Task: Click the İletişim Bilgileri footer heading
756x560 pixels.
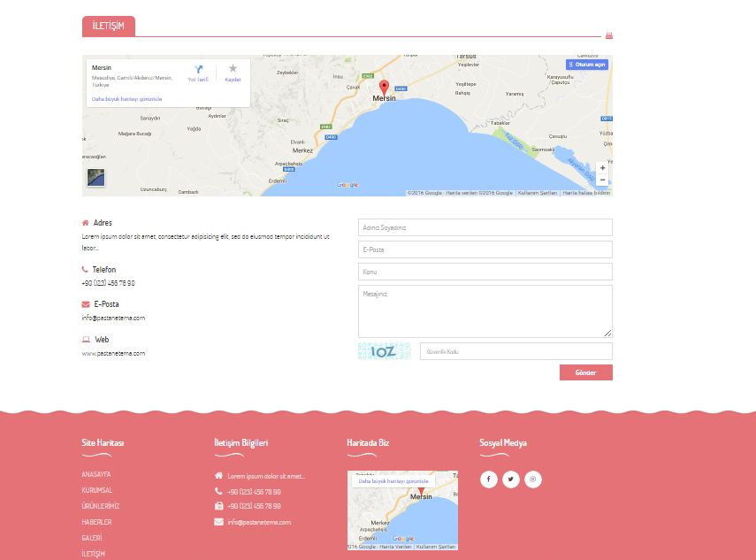Action: 241,443
